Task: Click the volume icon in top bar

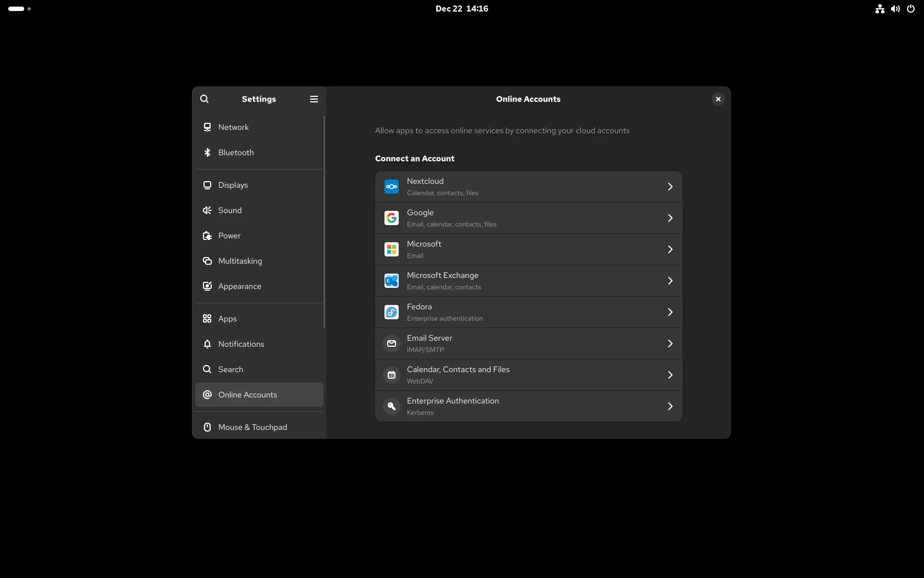Action: pyautogui.click(x=895, y=9)
